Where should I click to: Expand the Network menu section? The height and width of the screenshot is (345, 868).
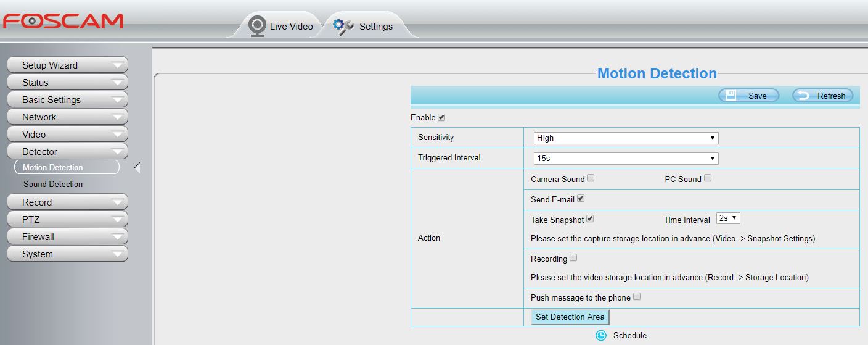click(67, 117)
